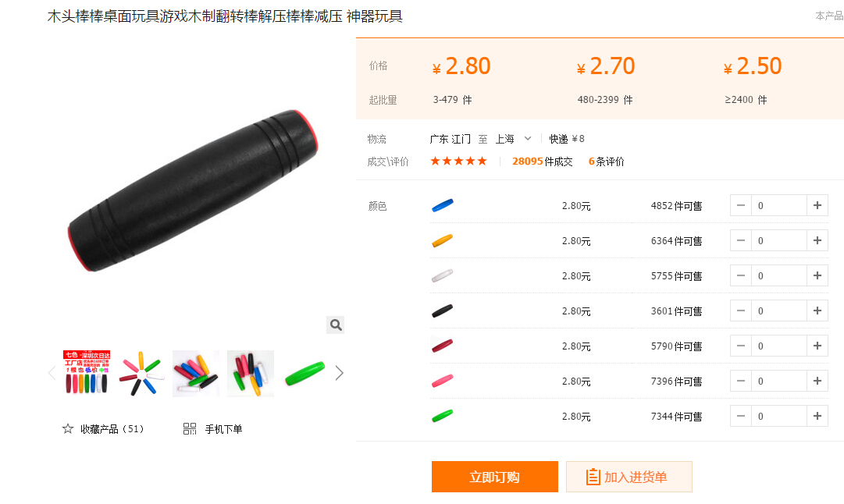The width and height of the screenshot is (844, 504).
Task: Click the 加入进货单 add to list button
Action: [x=629, y=477]
